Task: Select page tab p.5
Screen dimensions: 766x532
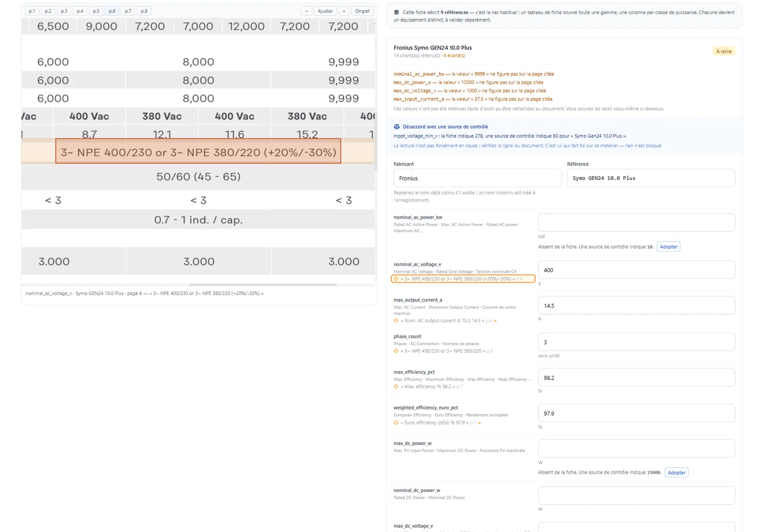Action: [96, 11]
